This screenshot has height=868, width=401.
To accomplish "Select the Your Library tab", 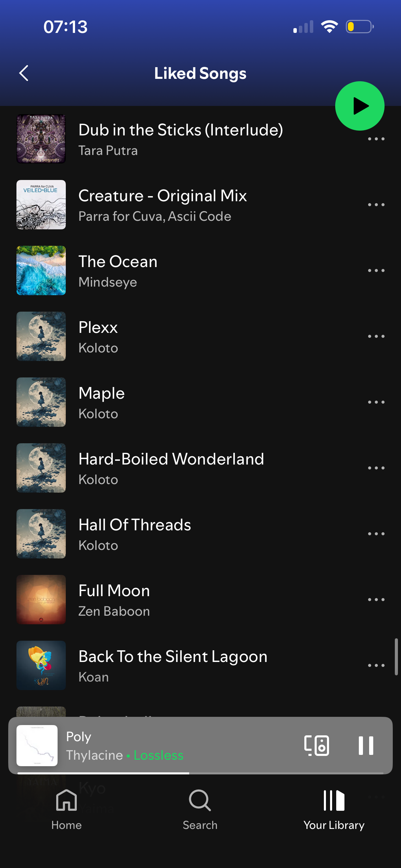I will (x=334, y=809).
